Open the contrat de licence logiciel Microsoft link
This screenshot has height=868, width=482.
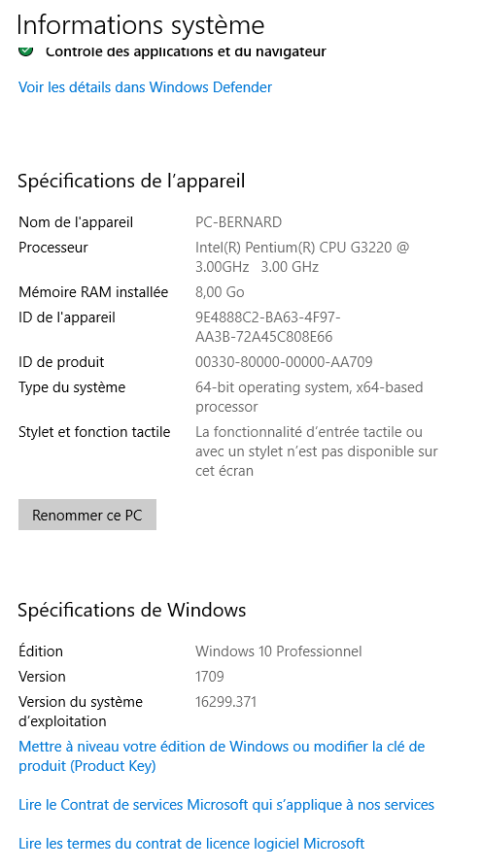191,844
